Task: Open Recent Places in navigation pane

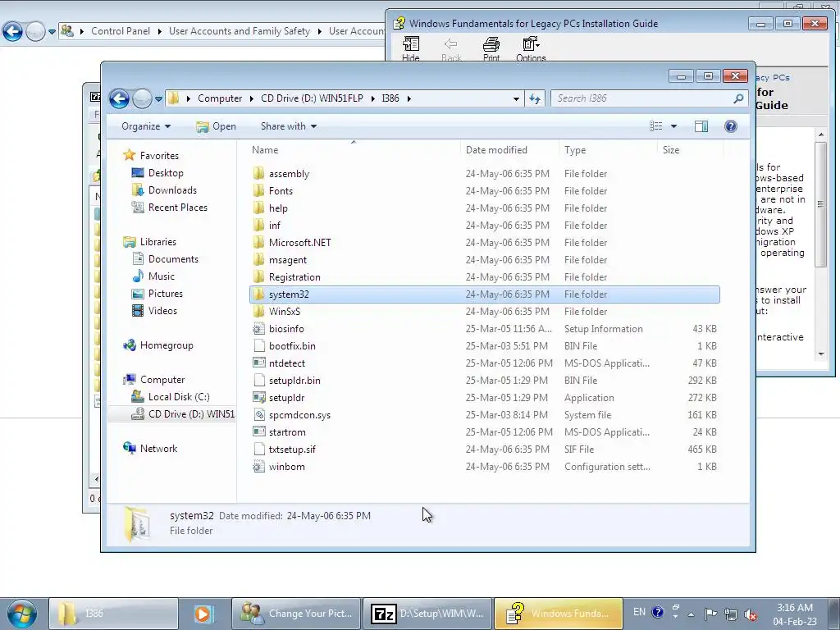Action: (177, 208)
